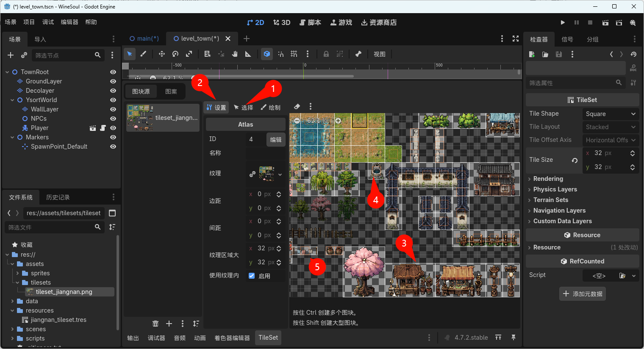Switch to the 图案 tab
The image size is (644, 349).
[x=171, y=91]
